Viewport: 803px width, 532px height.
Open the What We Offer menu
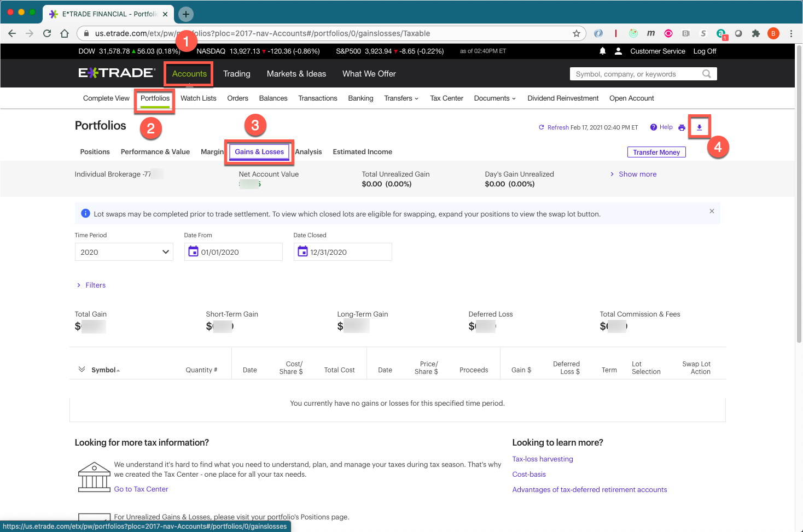tap(369, 74)
